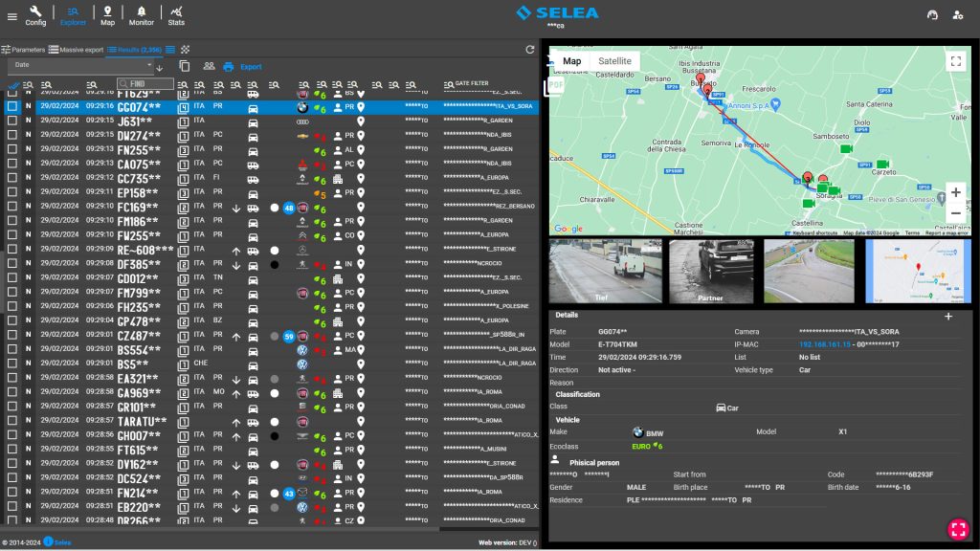Switch map to Satellite view
Image resolution: width=980 pixels, height=551 pixels.
click(614, 61)
